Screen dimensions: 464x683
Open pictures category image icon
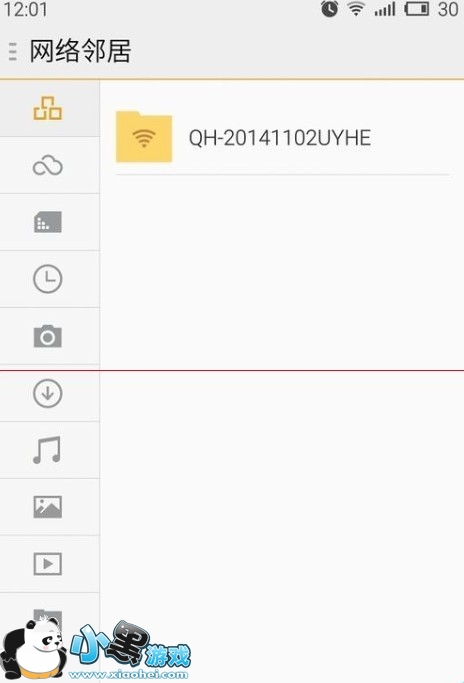coord(48,507)
